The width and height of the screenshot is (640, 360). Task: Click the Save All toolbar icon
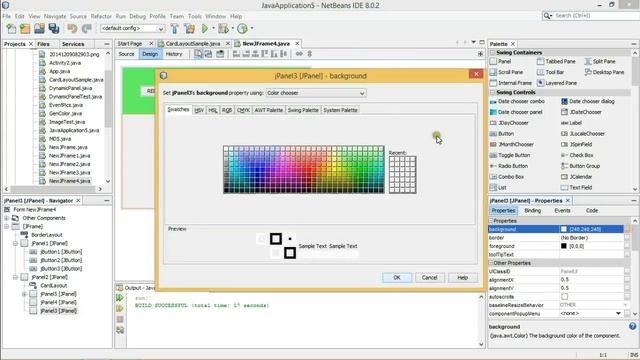click(x=53, y=29)
